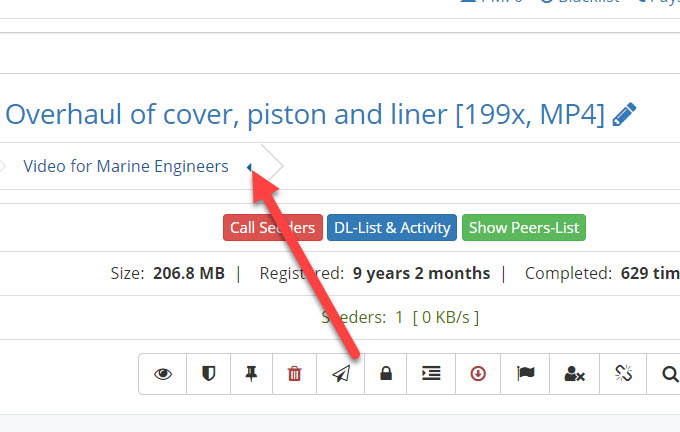The height and width of the screenshot is (432, 680).
Task: Open the topic title 'Overhaul of cover, piston and liner'
Action: coord(305,114)
